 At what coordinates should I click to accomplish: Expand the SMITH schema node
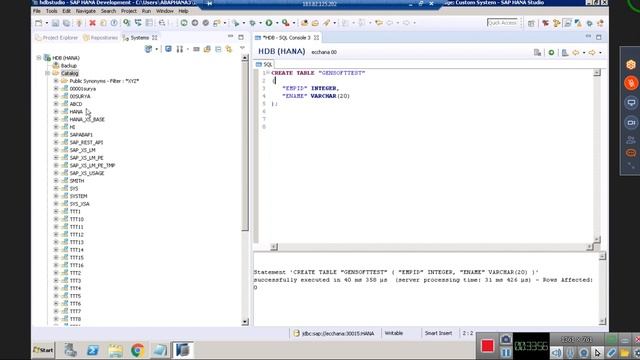coord(56,181)
